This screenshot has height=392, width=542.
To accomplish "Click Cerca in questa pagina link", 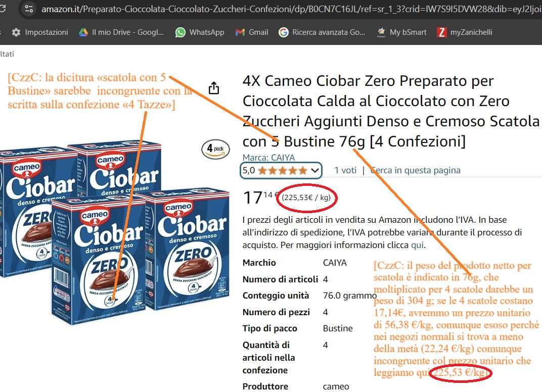I will 415,170.
